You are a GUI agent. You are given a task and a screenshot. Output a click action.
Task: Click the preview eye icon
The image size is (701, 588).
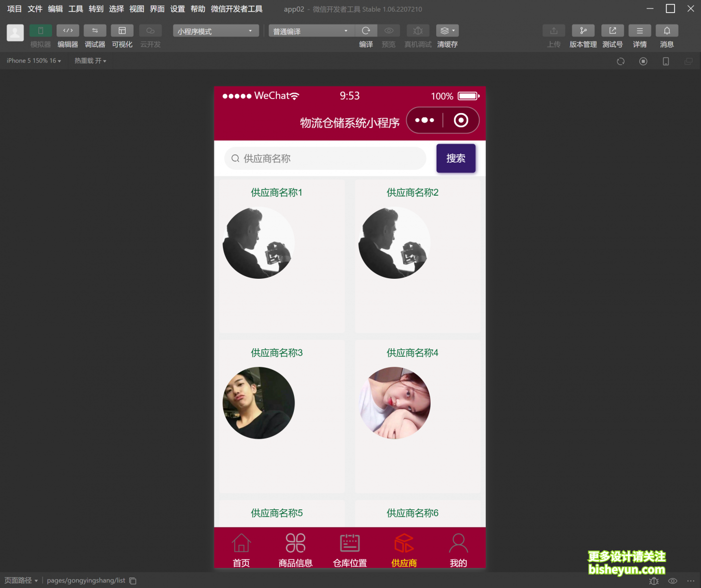pyautogui.click(x=389, y=31)
